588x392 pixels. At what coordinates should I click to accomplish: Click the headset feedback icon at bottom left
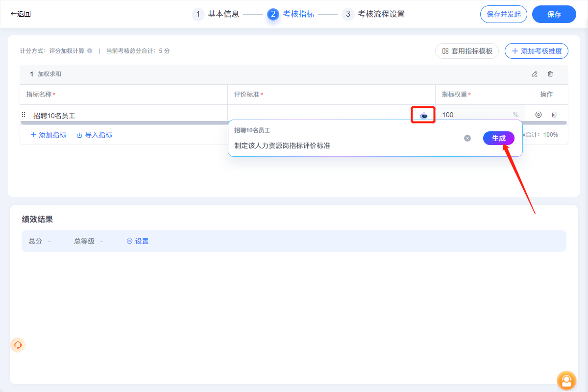[18, 345]
